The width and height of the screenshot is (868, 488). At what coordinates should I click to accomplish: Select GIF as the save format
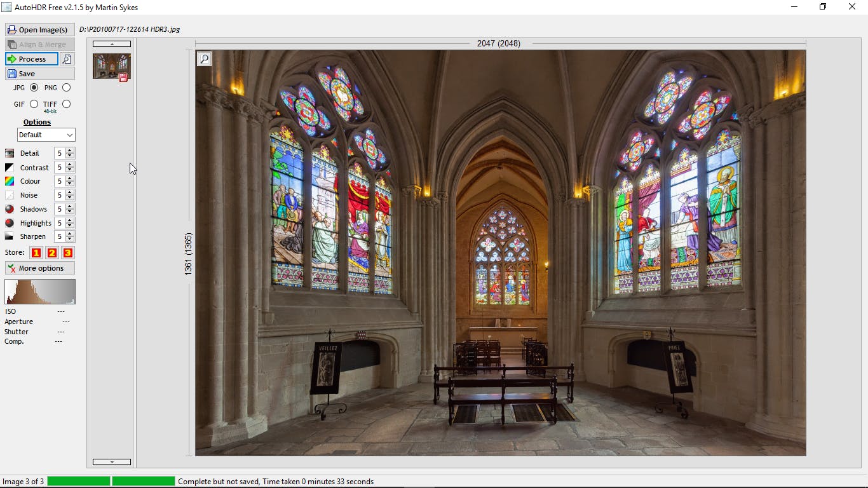34,104
